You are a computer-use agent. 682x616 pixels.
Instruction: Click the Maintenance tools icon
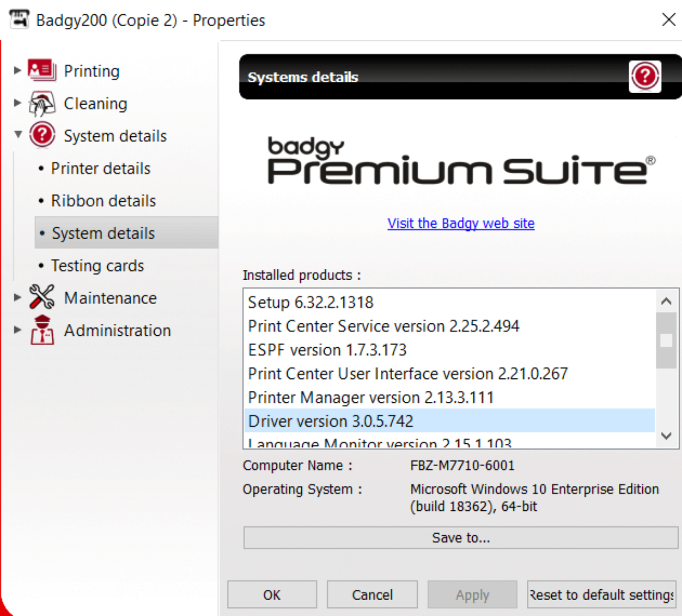42,297
